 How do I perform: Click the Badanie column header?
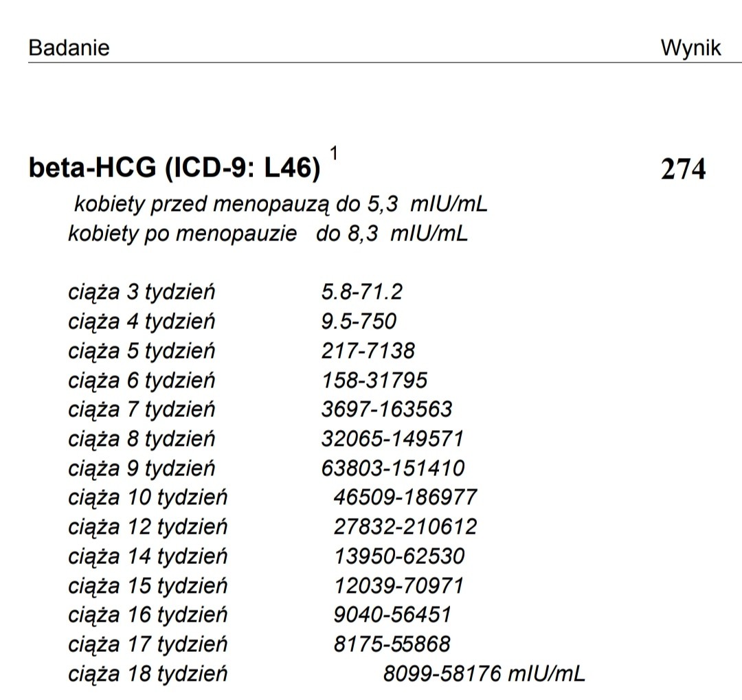coord(69,48)
